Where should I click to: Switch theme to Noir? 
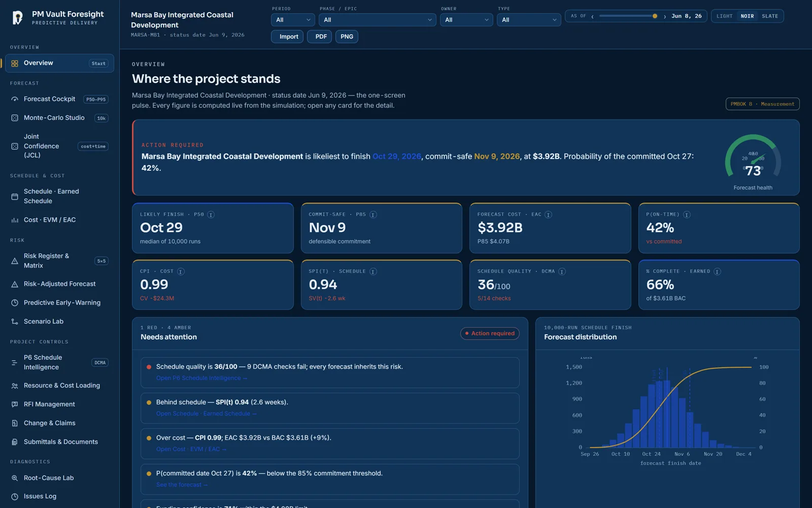747,16
